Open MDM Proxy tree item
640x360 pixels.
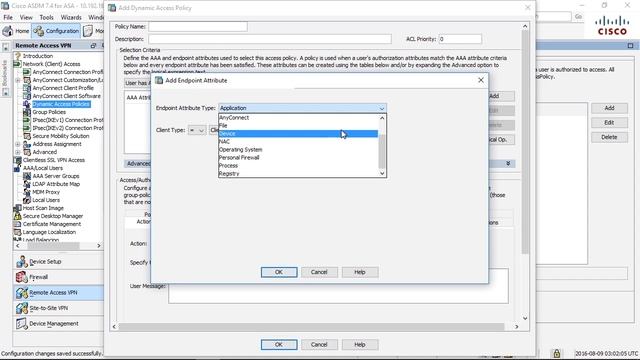pyautogui.click(x=46, y=192)
